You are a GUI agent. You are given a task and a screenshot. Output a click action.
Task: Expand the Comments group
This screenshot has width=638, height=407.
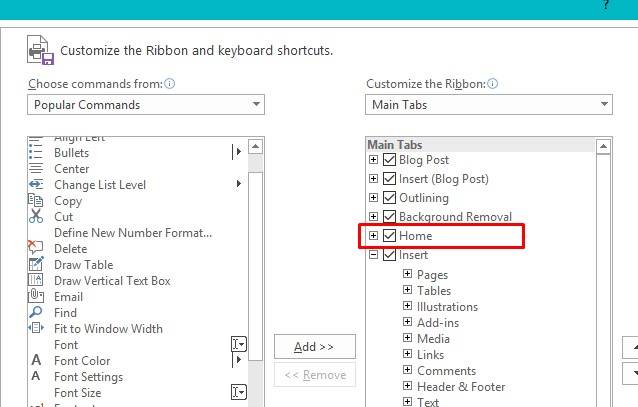point(407,370)
